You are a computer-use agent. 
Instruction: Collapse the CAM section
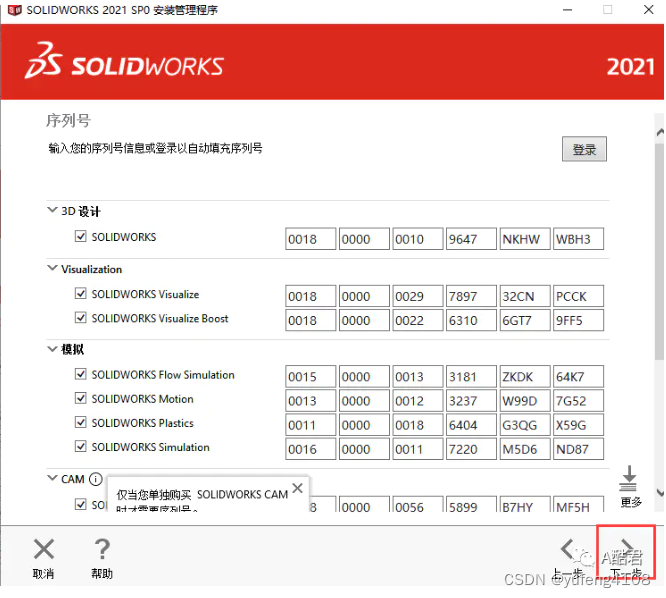pos(52,478)
